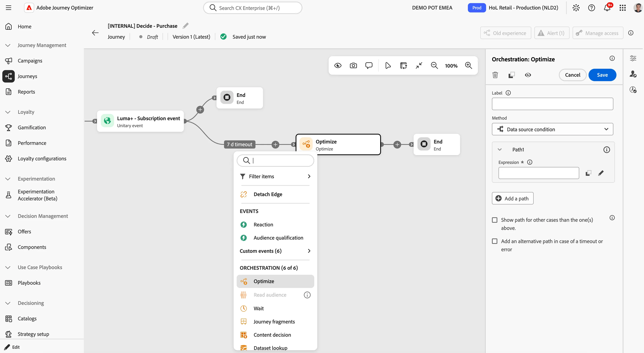Select Wait in the orchestration menu
Image resolution: width=644 pixels, height=353 pixels.
point(275,309)
